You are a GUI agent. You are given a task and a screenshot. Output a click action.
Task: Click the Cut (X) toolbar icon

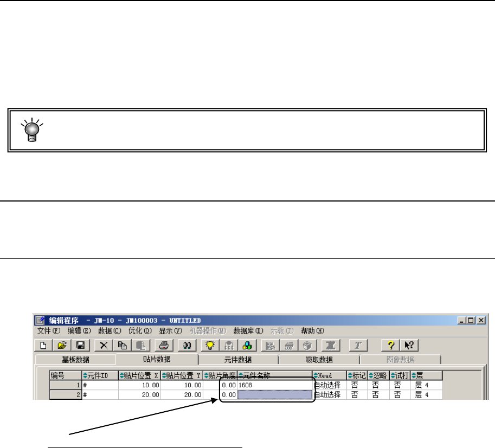point(104,346)
